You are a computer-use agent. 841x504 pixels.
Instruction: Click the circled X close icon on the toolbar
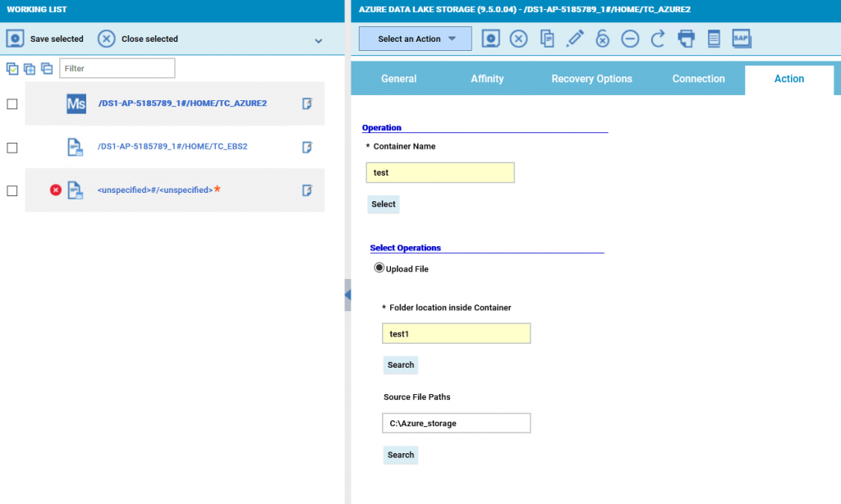(518, 39)
